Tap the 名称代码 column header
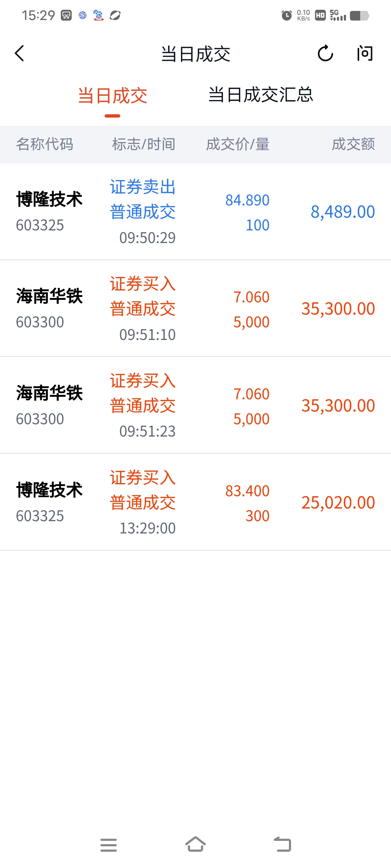This screenshot has width=391, height=868. point(45,144)
